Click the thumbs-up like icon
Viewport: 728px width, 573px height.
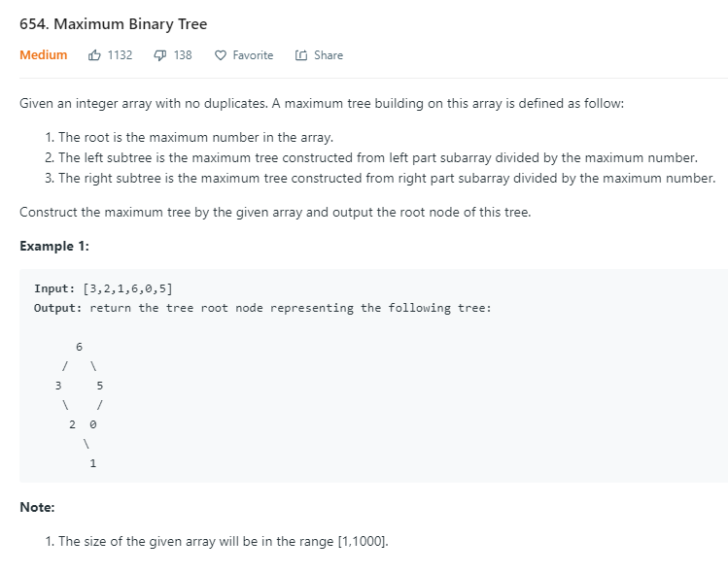tap(94, 55)
